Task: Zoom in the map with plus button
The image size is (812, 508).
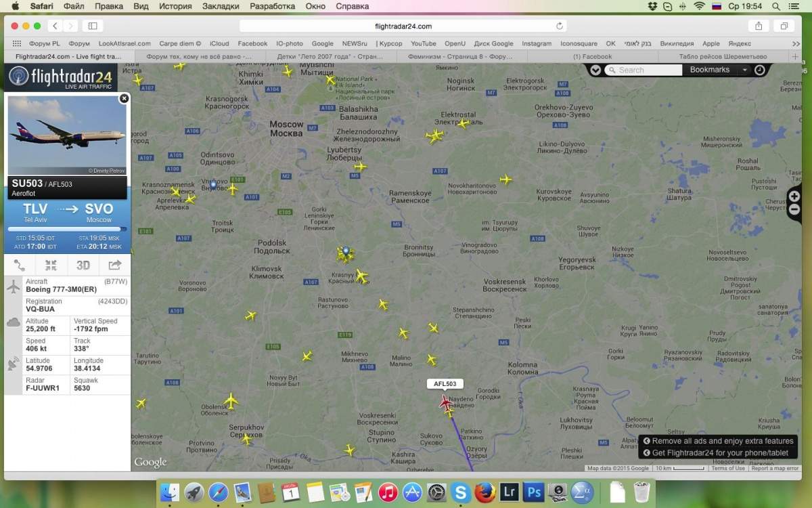Action: point(794,196)
